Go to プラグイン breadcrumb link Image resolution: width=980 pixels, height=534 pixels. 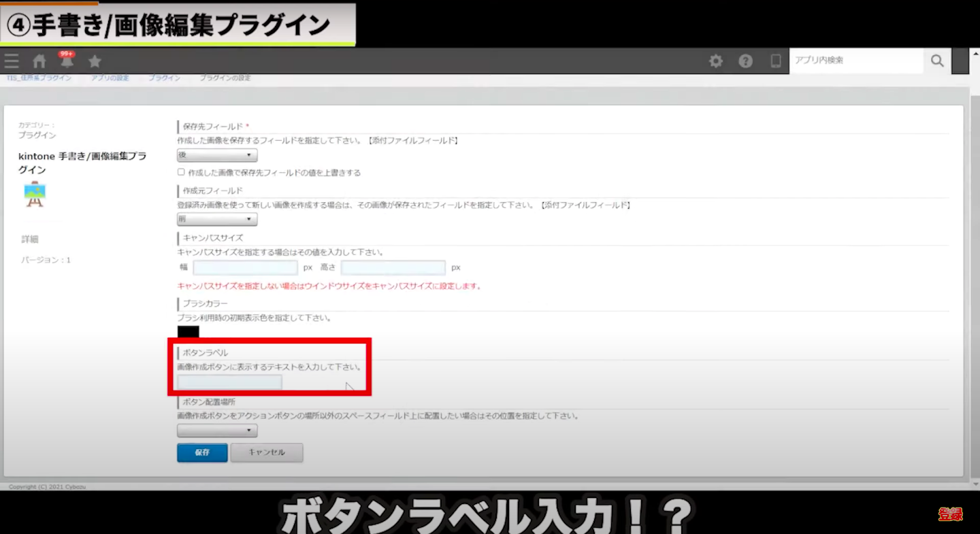tap(164, 78)
